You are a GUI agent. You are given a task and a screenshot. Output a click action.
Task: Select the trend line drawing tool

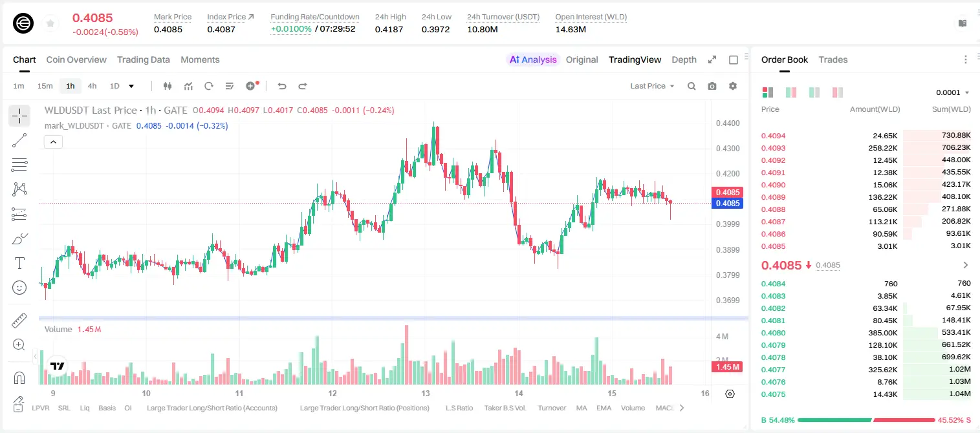click(x=19, y=140)
